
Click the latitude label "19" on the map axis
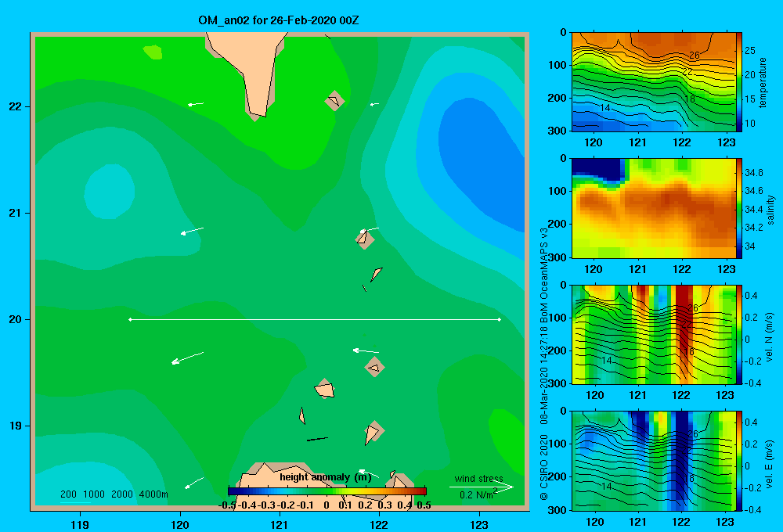point(15,426)
